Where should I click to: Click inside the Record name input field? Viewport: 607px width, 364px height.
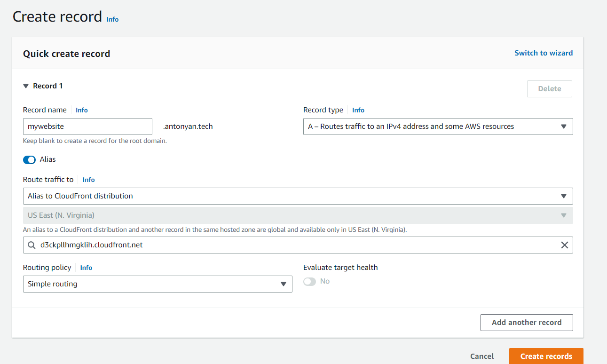click(x=87, y=126)
